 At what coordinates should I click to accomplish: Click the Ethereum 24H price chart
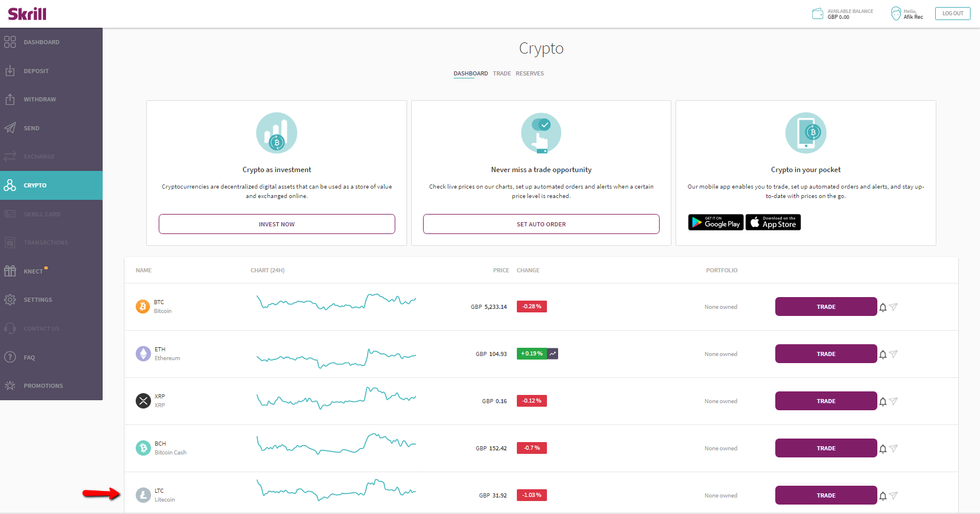tap(336, 358)
